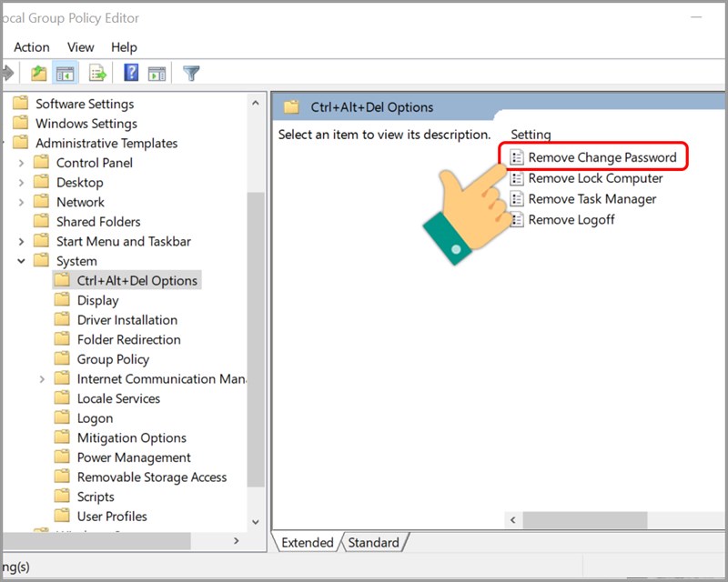The image size is (728, 582).
Task: Open the Help menu
Action: point(124,47)
